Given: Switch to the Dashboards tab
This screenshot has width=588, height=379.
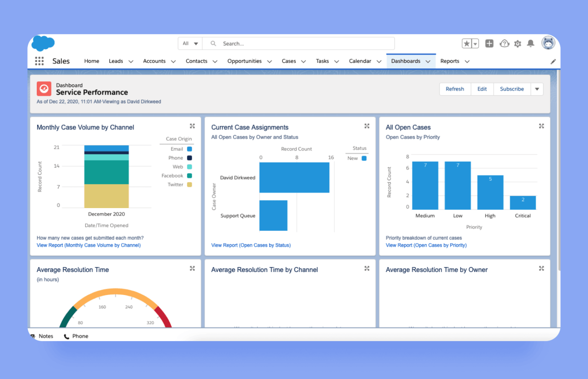Looking at the screenshot, I should click(406, 61).
